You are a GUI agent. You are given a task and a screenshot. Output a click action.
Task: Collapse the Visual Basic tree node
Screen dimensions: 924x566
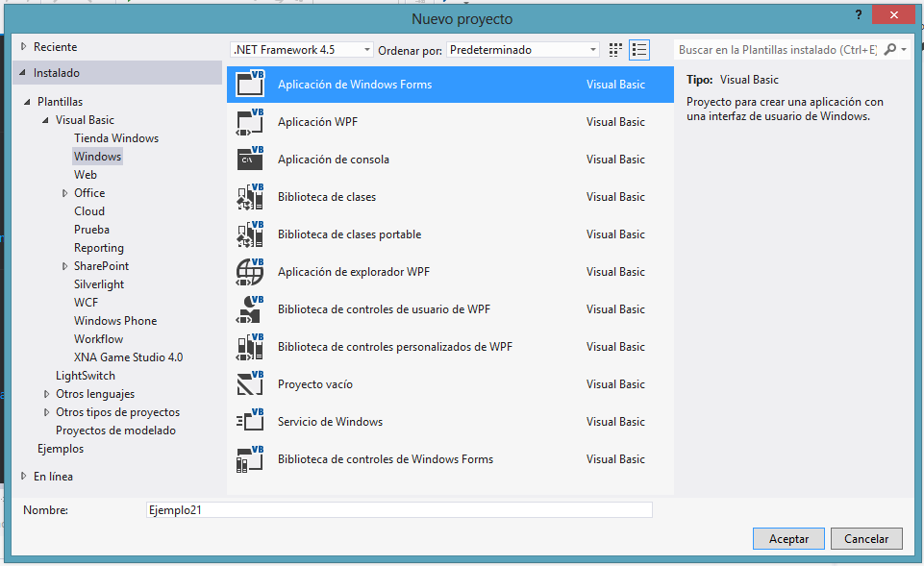(45, 120)
